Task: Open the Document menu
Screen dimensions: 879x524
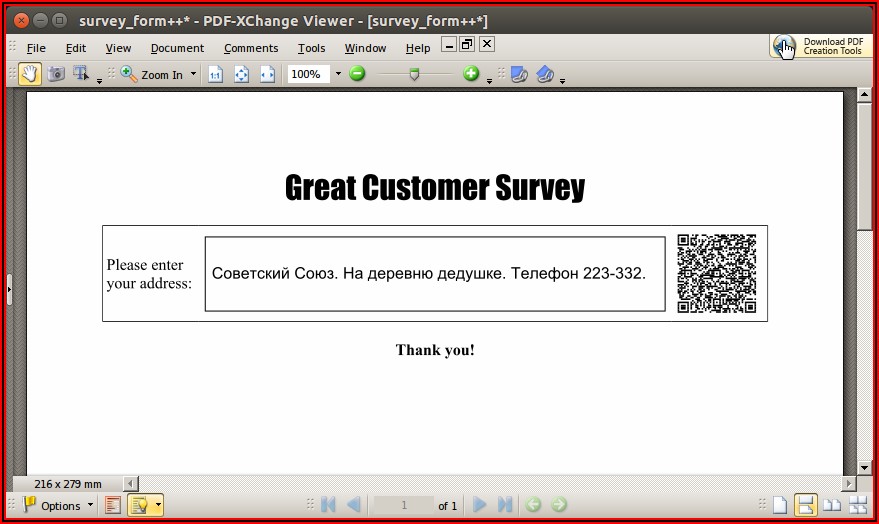Action: pos(177,48)
